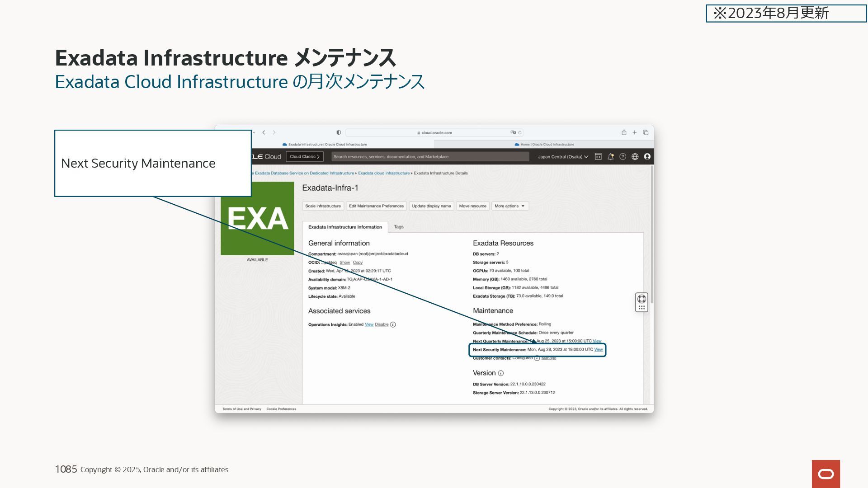
Task: Click Safari's show tab overview icon
Action: [646, 132]
